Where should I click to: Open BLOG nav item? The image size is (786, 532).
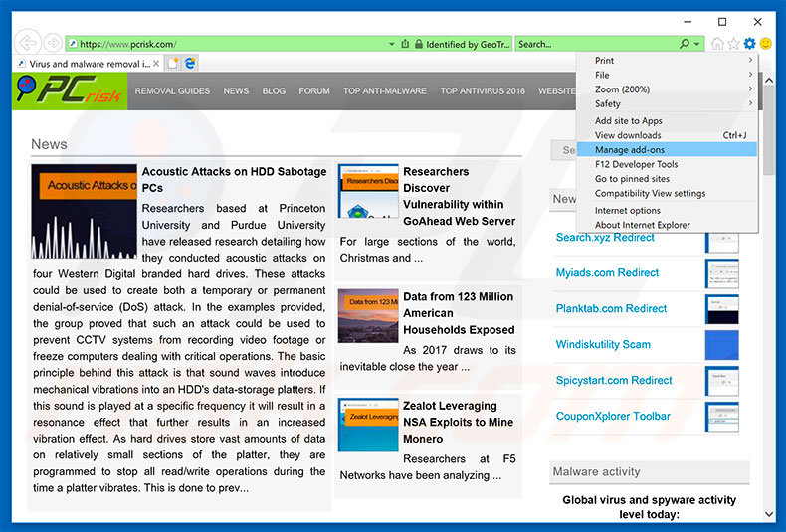pyautogui.click(x=274, y=91)
